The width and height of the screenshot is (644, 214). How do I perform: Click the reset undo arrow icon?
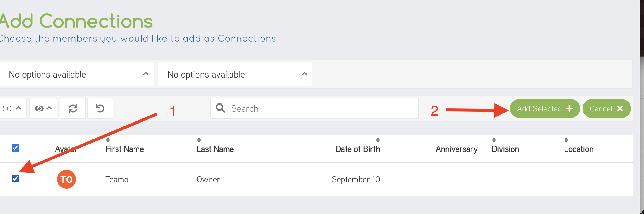coord(100,108)
